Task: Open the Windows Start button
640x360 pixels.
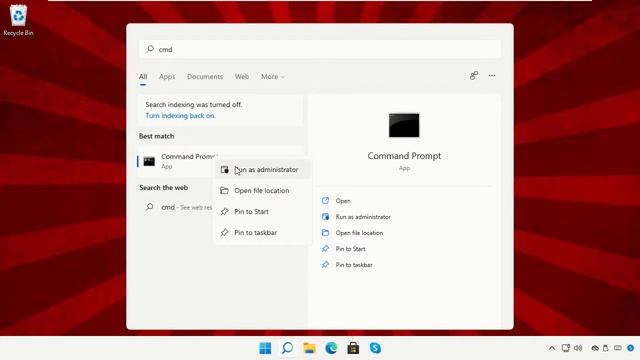Action: click(x=265, y=348)
